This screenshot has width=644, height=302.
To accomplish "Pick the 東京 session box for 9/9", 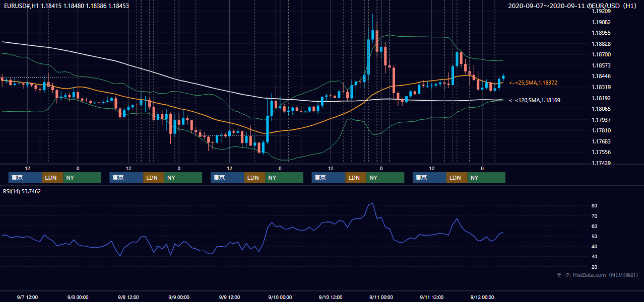I will pos(227,178).
